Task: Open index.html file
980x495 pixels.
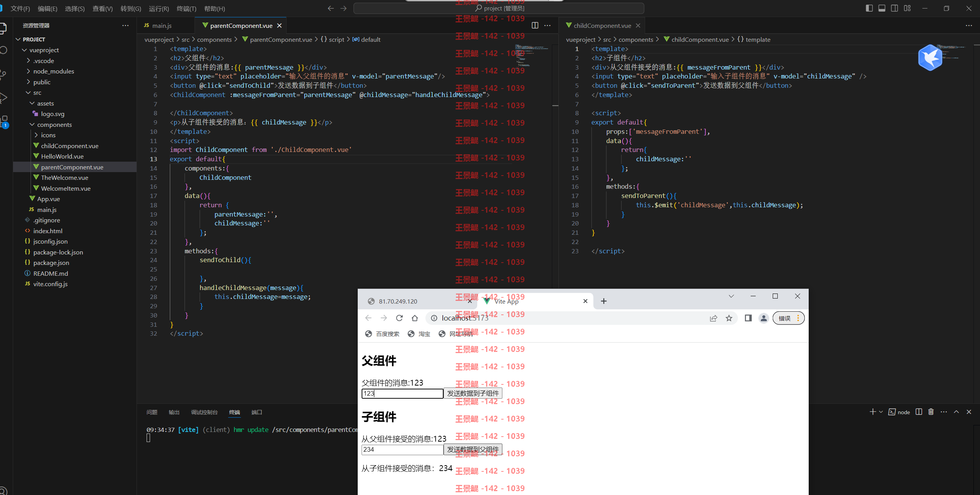Action: [48, 231]
